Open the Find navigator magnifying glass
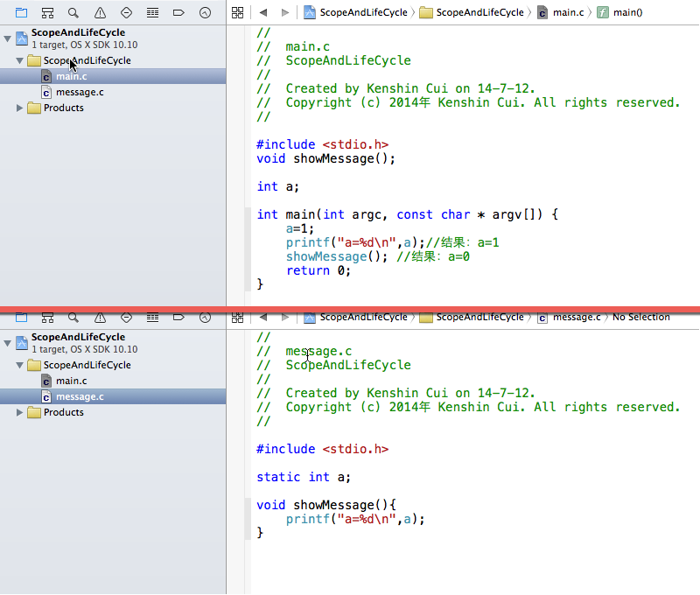This screenshot has width=700, height=595. pos(73,12)
